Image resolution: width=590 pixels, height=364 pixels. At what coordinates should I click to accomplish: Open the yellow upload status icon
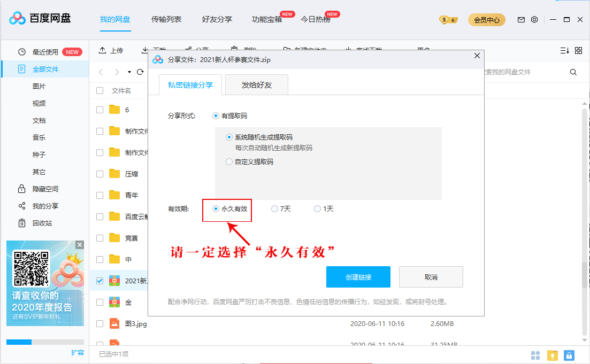(x=553, y=355)
